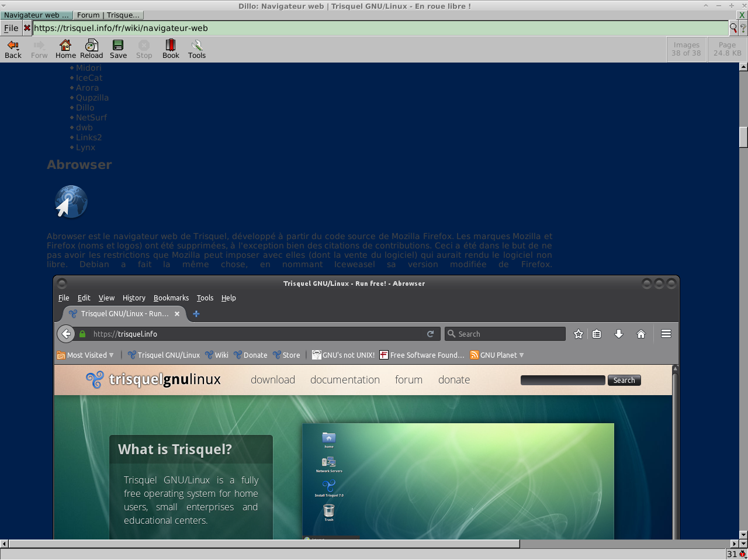Click the paragraph starting 'Abrowser est le navigateur'
Screen dimensions: 748x560
299,250
